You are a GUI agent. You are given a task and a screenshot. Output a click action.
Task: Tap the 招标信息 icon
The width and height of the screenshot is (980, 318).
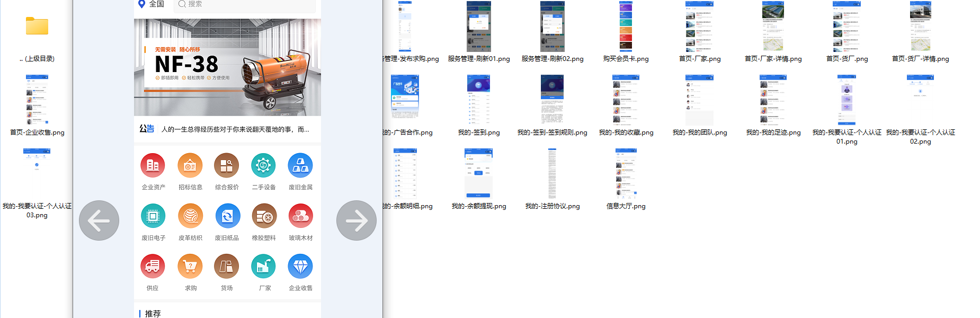point(190,166)
